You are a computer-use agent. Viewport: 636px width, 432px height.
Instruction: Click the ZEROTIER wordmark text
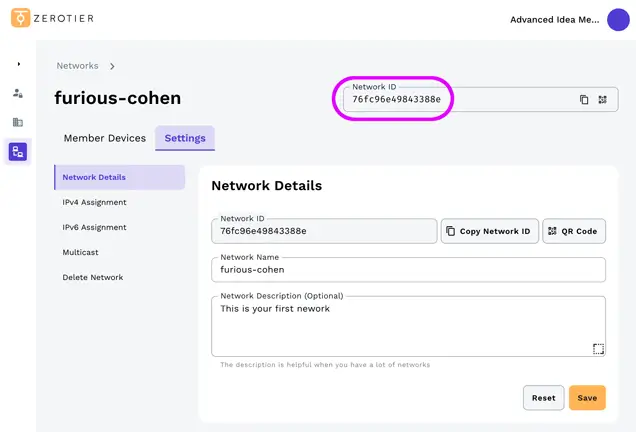pyautogui.click(x=64, y=18)
